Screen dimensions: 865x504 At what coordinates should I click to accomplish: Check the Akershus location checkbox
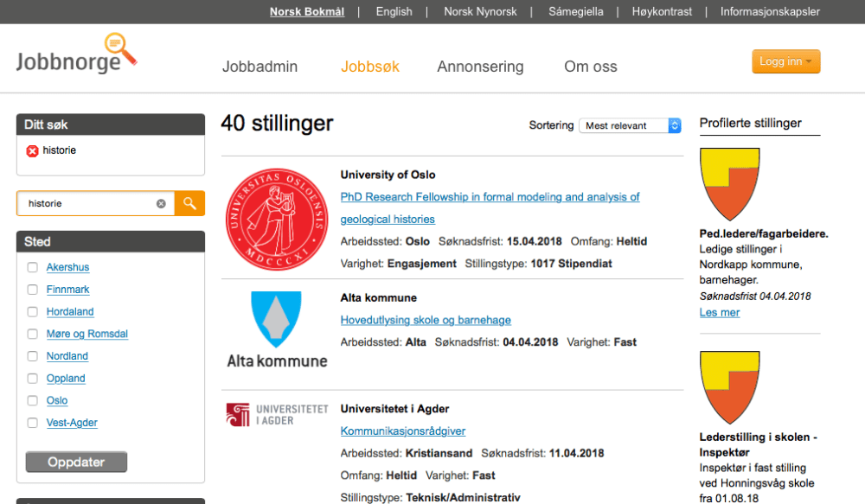(32, 267)
